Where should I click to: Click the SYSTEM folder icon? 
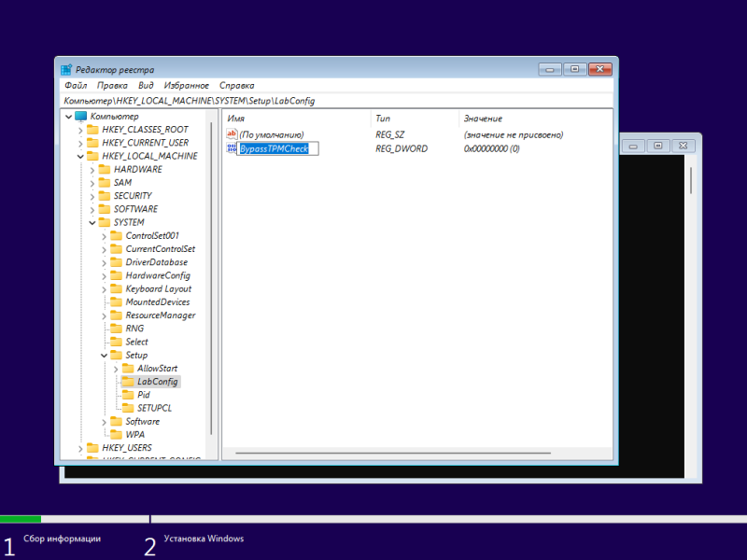[105, 222]
